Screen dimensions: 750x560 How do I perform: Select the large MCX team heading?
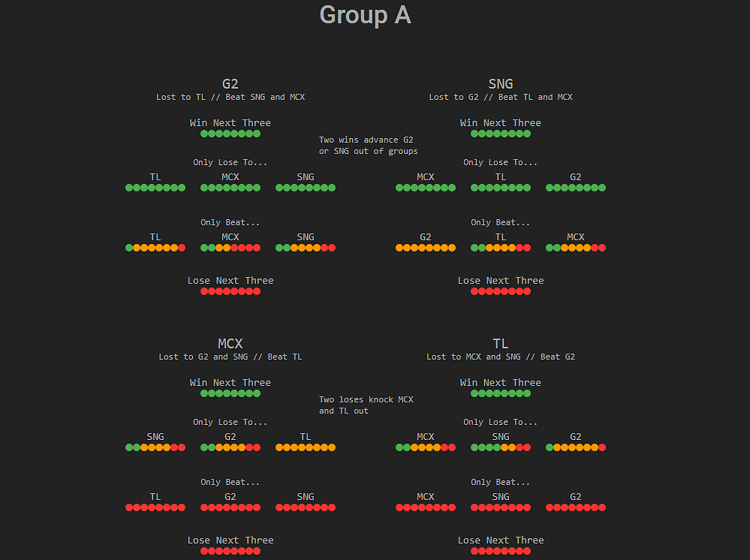tap(230, 344)
